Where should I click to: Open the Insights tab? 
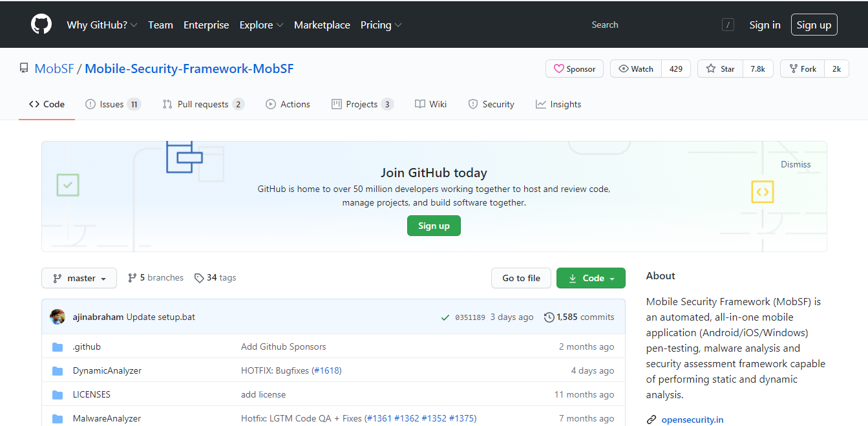click(558, 104)
